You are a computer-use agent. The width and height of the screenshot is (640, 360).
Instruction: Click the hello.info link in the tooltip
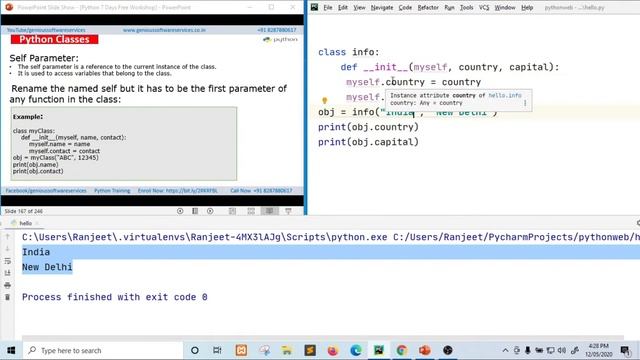(505, 95)
